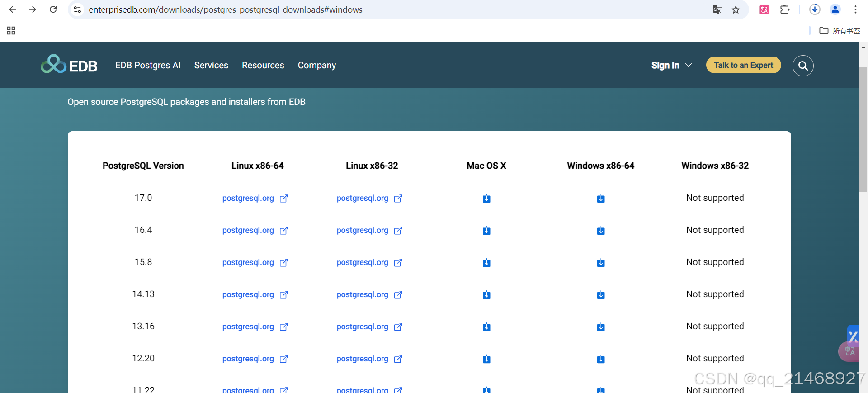
Task: View site information icon in address bar
Action: (x=78, y=9)
